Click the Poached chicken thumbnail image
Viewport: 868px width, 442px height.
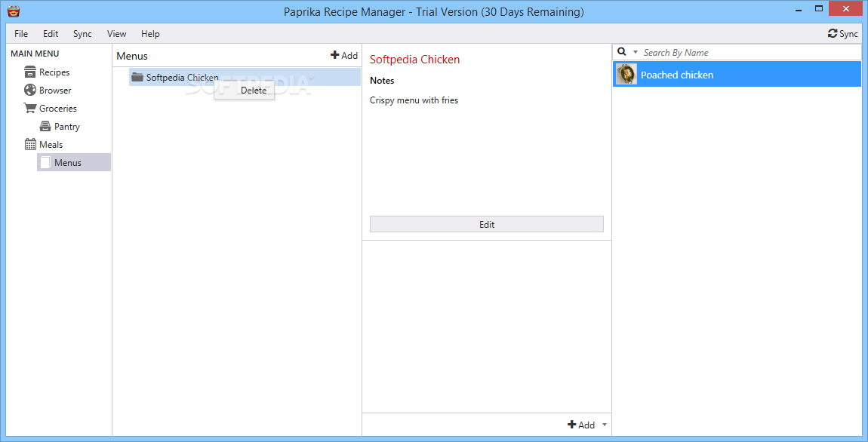click(x=626, y=74)
